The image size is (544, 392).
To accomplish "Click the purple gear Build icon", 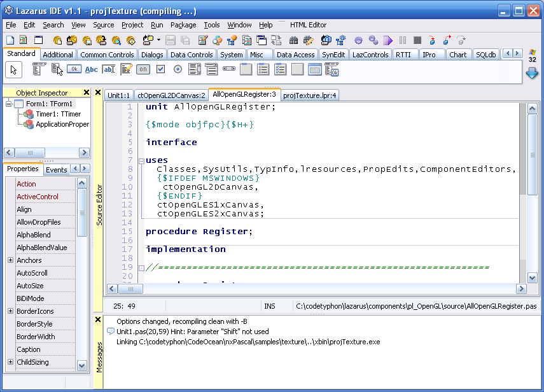I will click(358, 40).
